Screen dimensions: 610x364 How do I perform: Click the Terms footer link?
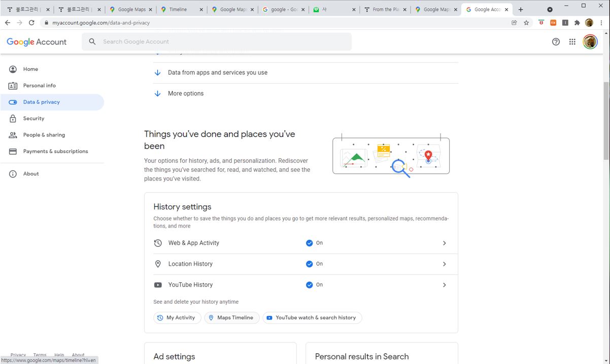[x=40, y=355]
